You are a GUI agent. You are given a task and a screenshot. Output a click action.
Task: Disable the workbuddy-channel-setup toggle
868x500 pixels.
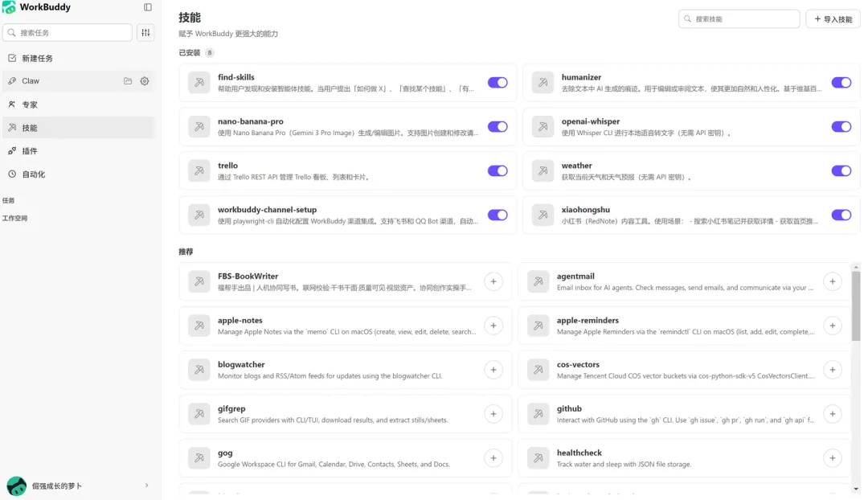click(x=497, y=215)
